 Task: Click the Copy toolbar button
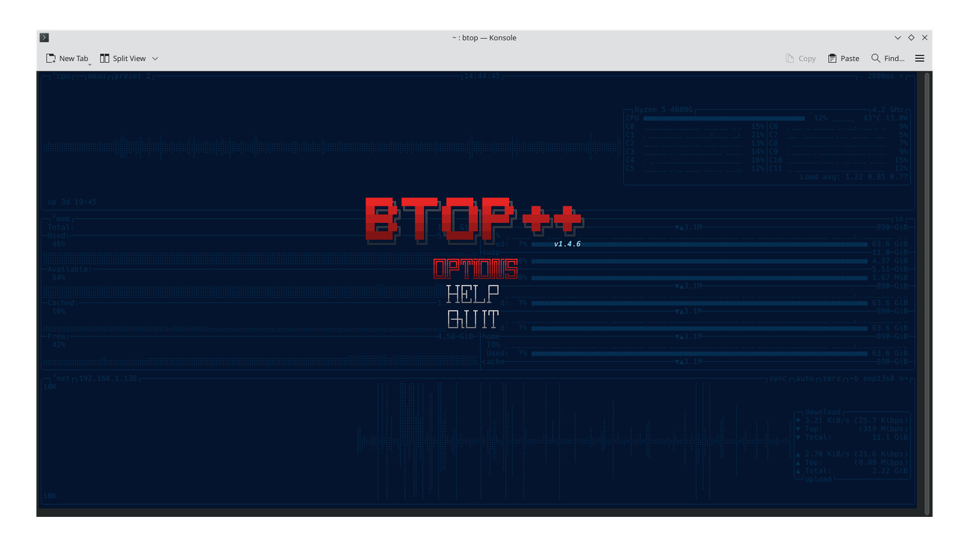click(x=800, y=58)
